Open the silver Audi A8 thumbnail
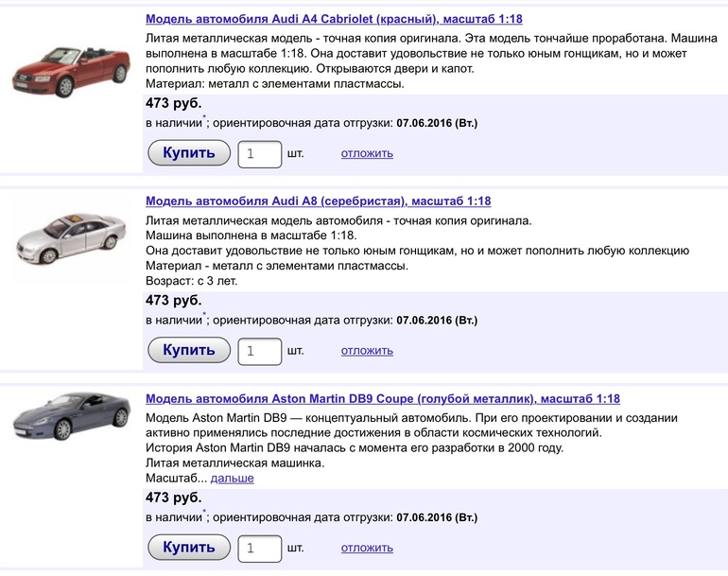Viewport: 728px width, 576px height. tap(67, 247)
